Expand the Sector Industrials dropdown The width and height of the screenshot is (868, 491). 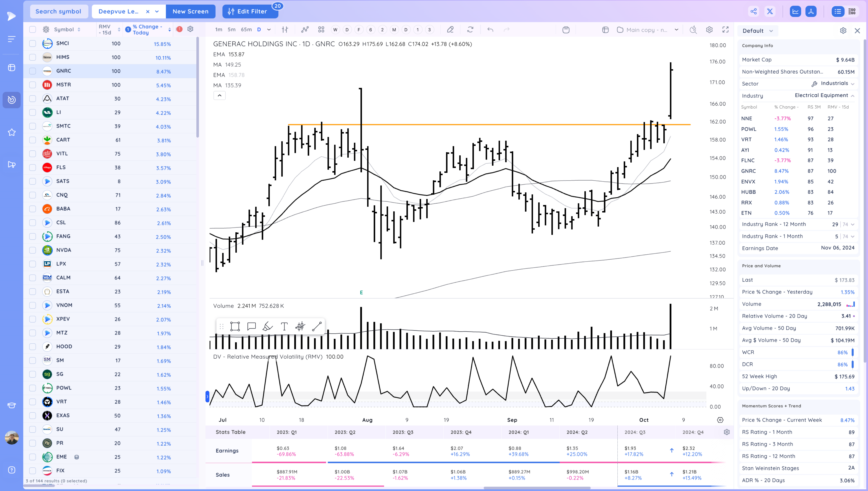click(x=853, y=84)
